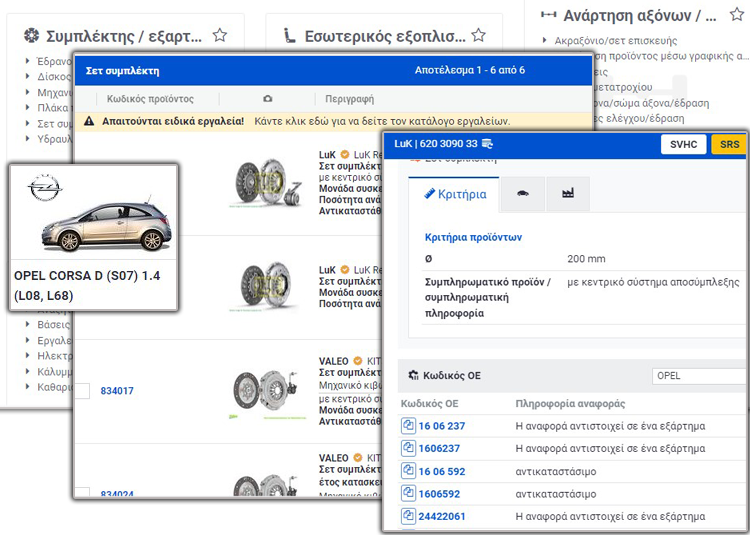Star the Εσωτερικός εξοπλισ... category as favorite
This screenshot has width=750, height=535.
point(478,35)
